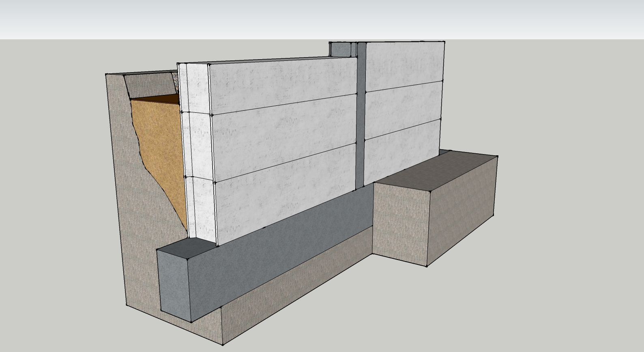Select the long right-side face of the right block

(462, 211)
